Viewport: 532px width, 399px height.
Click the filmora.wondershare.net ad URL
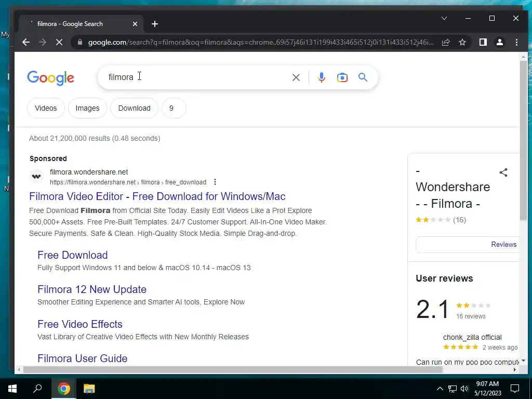pos(89,172)
